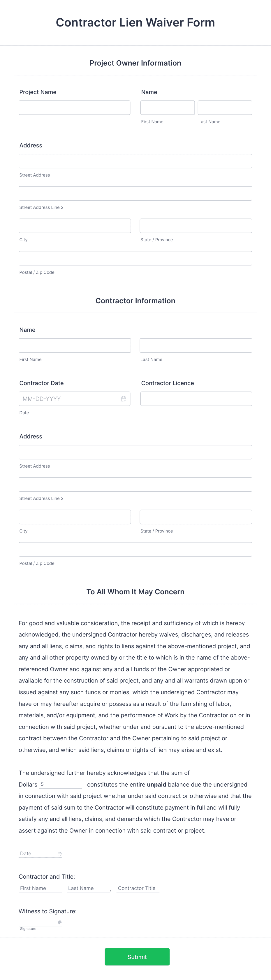Click the City field in the owner address
This screenshot has width=271, height=980.
pos(75,225)
